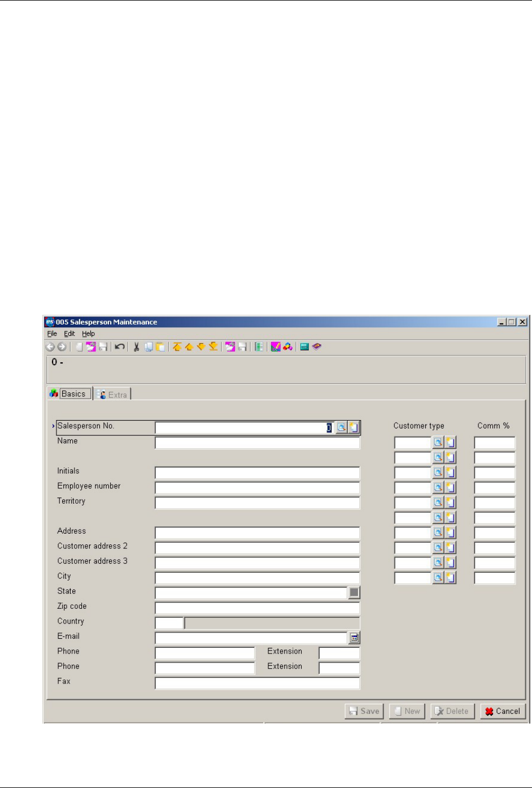
Task: Focus the Salesperson No. input field
Action: click(245, 428)
